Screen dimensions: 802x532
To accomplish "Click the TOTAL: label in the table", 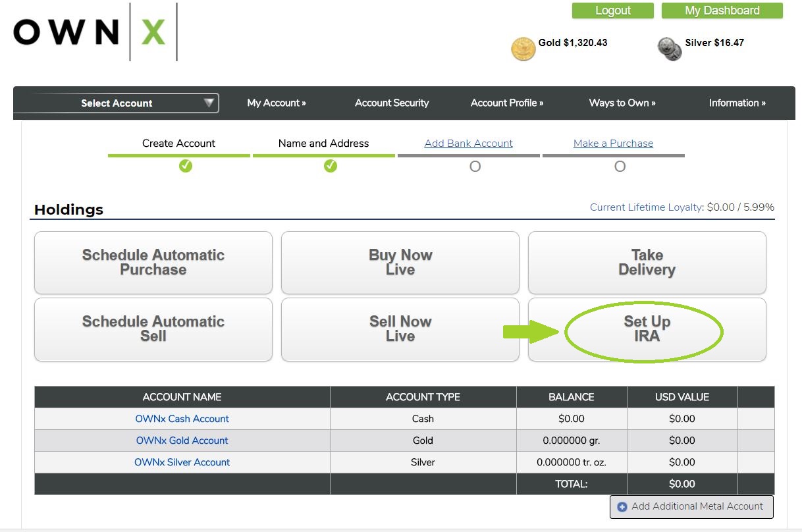I will point(572,484).
